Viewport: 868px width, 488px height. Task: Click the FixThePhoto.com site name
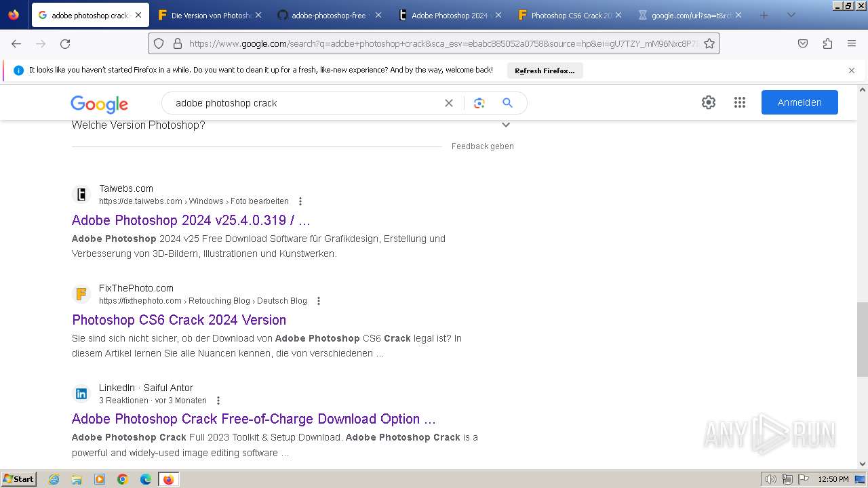coord(136,288)
